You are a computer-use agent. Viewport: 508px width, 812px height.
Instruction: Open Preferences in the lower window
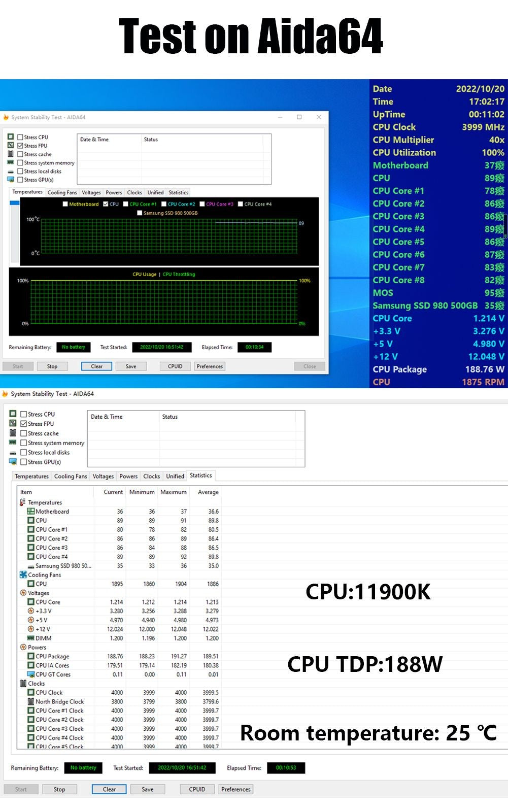(x=235, y=789)
